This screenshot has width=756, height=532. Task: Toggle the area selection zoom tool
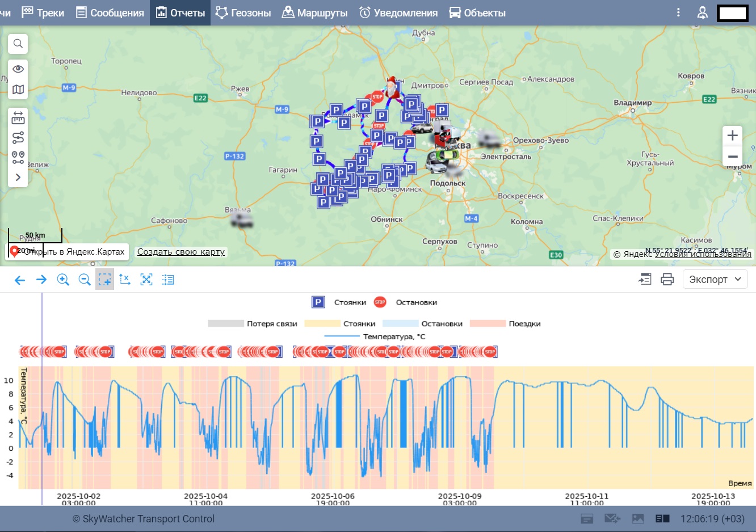(x=104, y=280)
